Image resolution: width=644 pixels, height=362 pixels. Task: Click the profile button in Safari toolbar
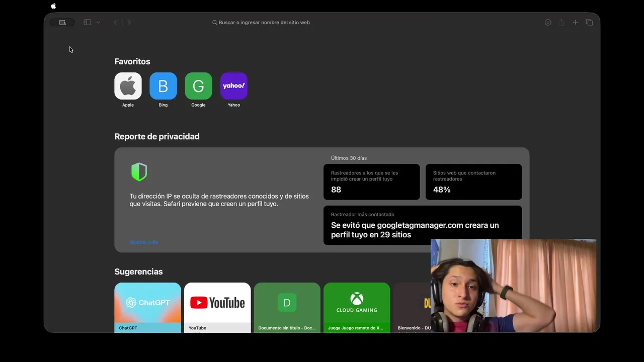click(x=62, y=23)
